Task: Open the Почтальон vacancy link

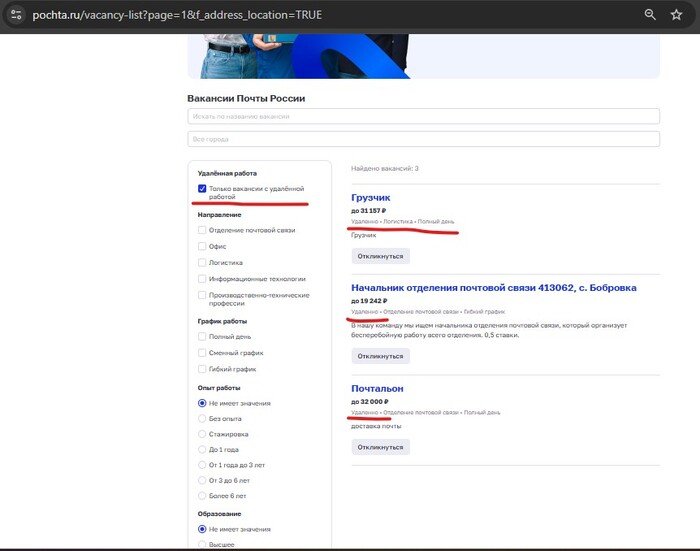Action: pos(377,388)
